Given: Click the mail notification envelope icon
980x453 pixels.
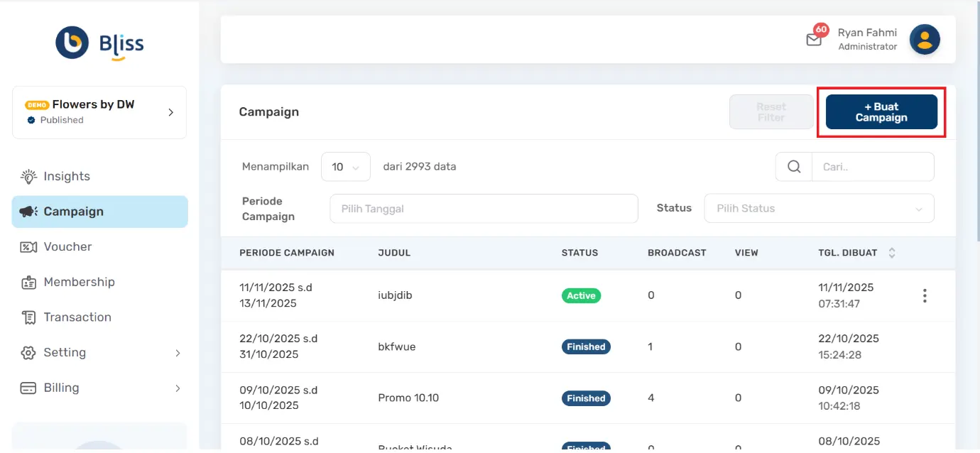Looking at the screenshot, I should (x=814, y=40).
